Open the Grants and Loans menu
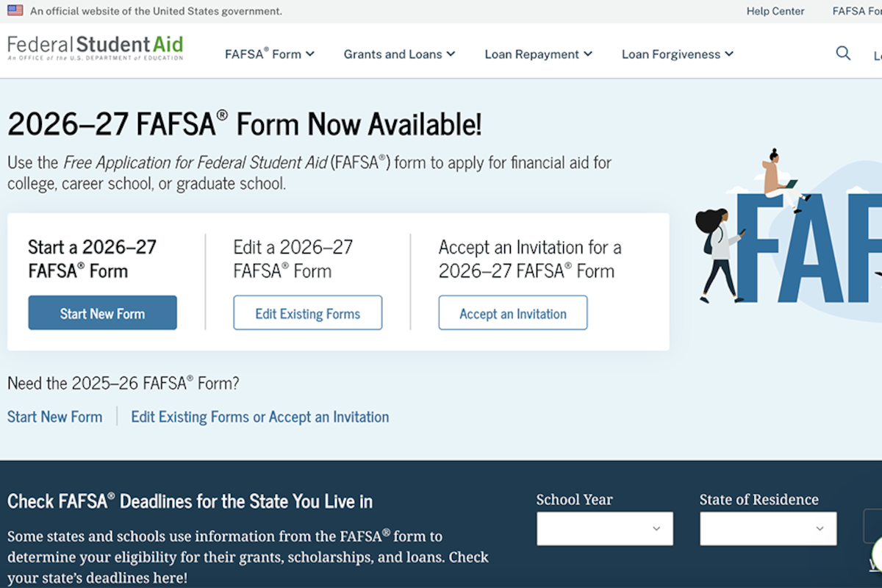 399,54
